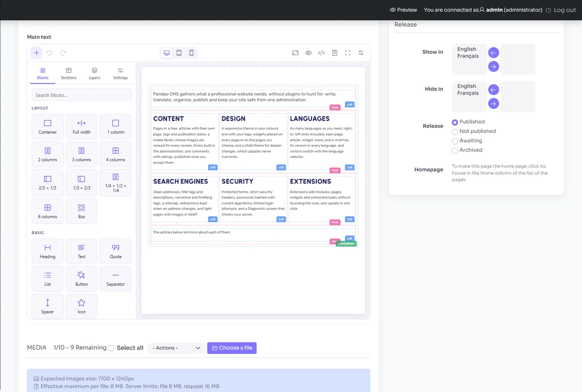This screenshot has height=392, width=582.
Task: Click the sliders options icon at toolbar end
Action: [361, 53]
